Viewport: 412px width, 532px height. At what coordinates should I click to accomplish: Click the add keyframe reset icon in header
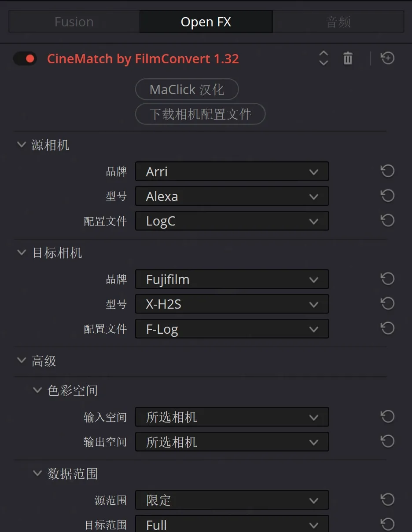click(x=387, y=58)
